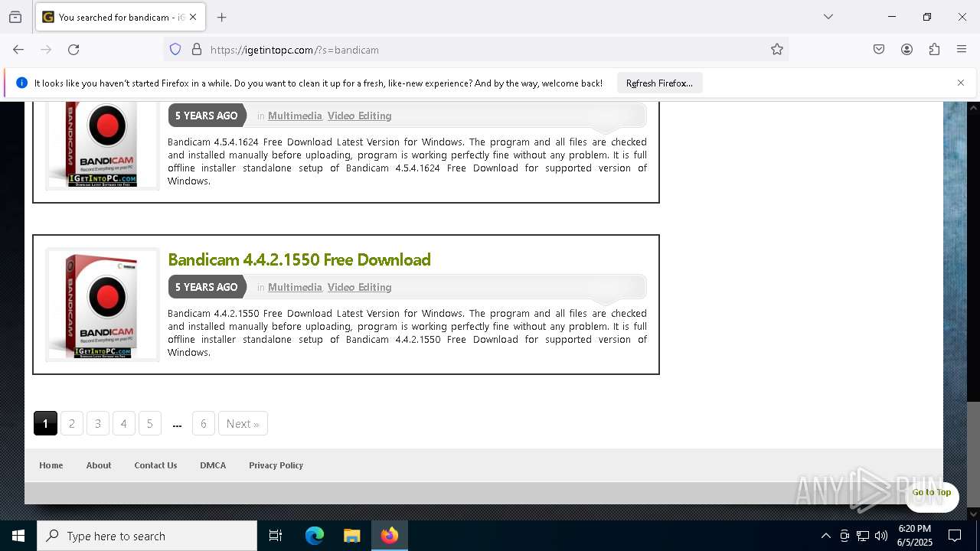
Task: Open tracking protection shield icon
Action: [x=175, y=50]
